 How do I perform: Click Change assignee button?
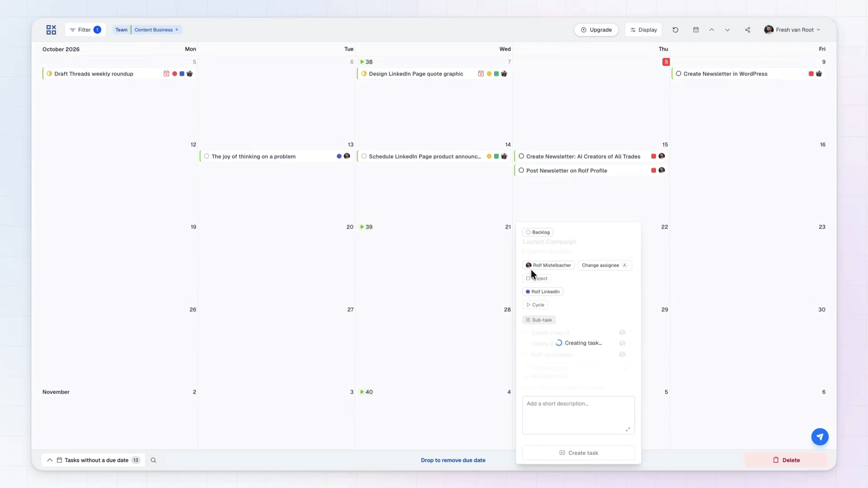point(604,265)
